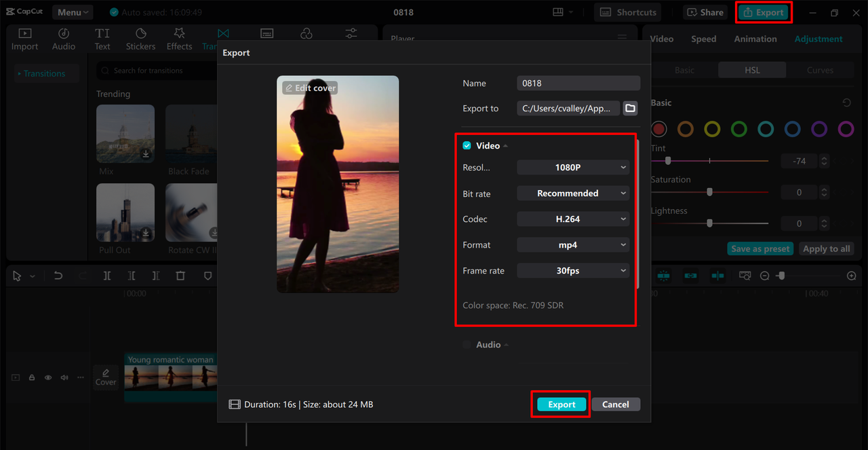
Task: Open the Resolution 1080P dropdown
Action: tap(573, 168)
